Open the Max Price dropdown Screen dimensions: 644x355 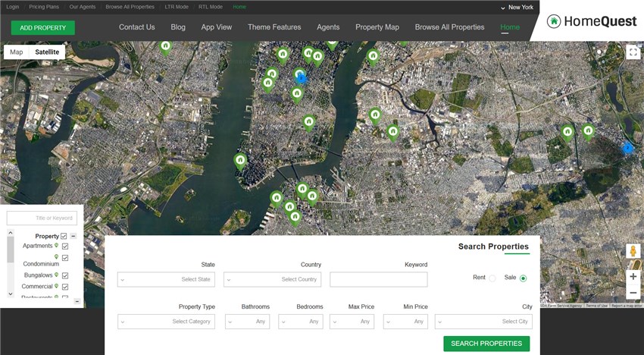[352, 322]
